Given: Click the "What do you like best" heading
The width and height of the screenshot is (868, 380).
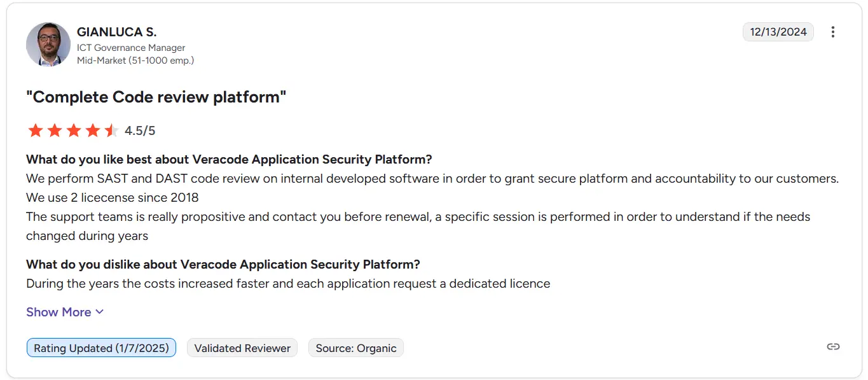Looking at the screenshot, I should click(229, 159).
